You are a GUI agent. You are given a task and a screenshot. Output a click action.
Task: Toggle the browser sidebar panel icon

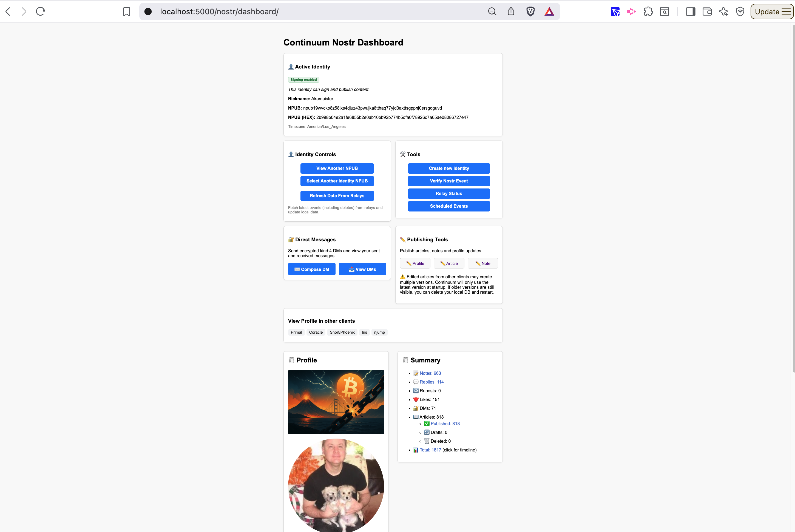[691, 12]
